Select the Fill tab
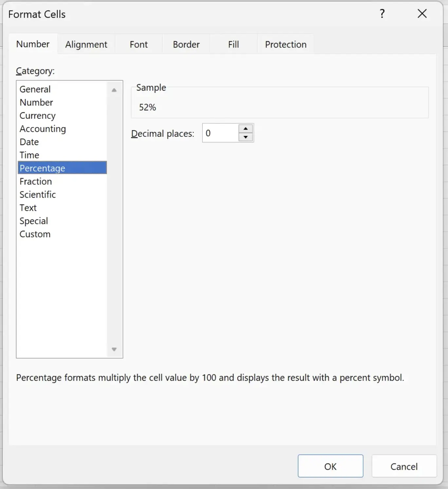Viewport: 448px width, 489px height. pyautogui.click(x=233, y=45)
